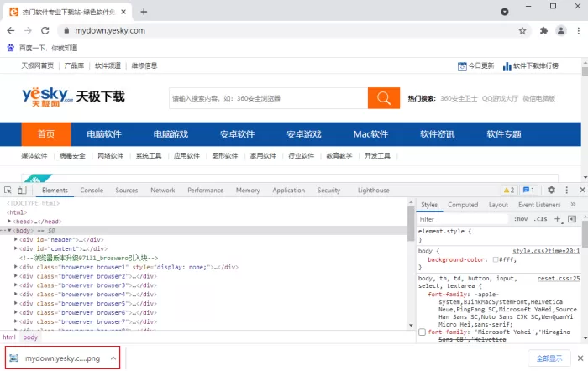588x371 pixels.
Task: Open the Baidu bookmark
Action: point(42,48)
